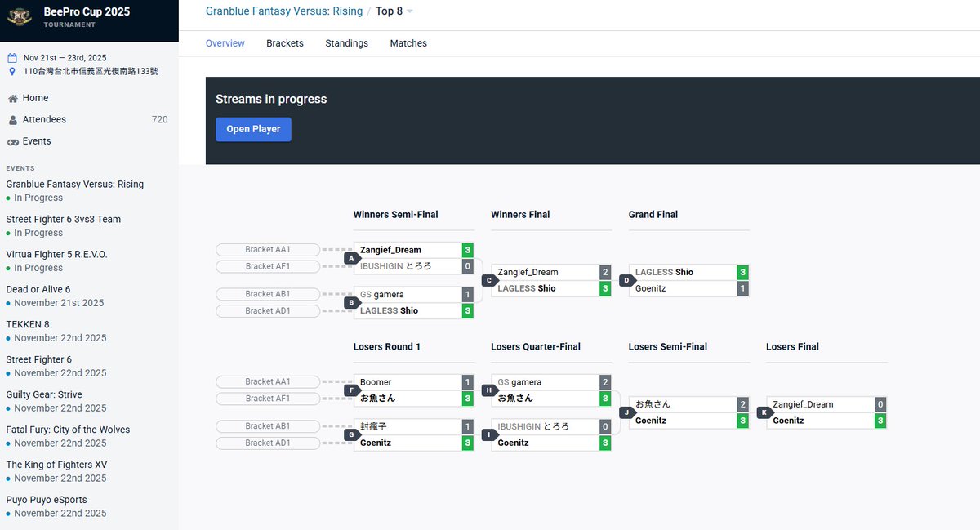Viewport: 980px width, 530px height.
Task: Click the Winners Final round heading
Action: [520, 215]
